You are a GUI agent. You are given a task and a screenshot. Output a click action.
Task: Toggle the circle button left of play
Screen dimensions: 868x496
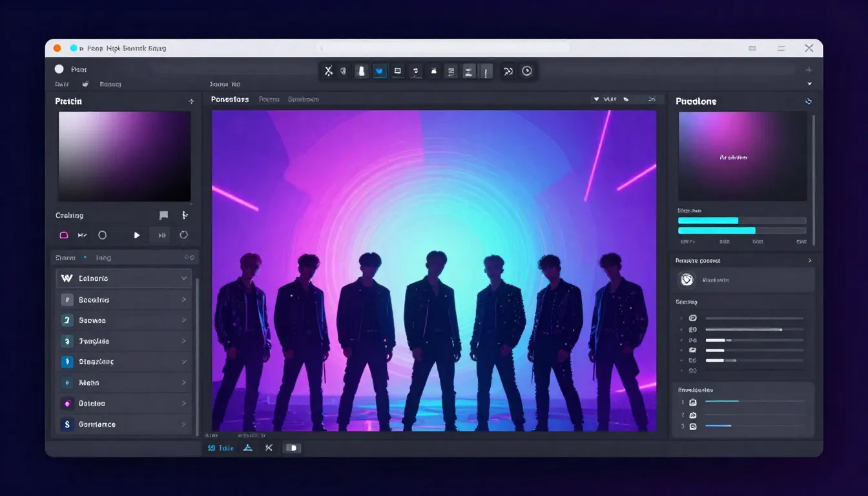click(102, 235)
